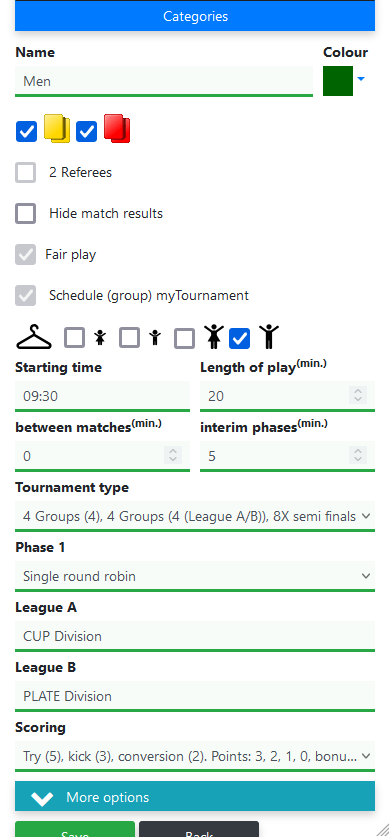Click the adult man figure icon
The width and height of the screenshot is (390, 837).
pos(269,337)
